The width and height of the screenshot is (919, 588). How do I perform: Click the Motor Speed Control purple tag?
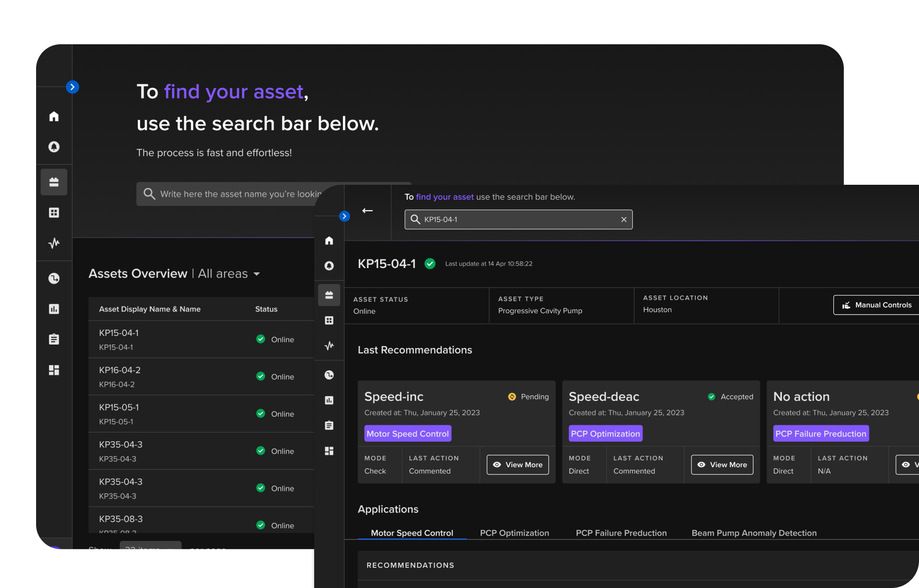point(408,434)
